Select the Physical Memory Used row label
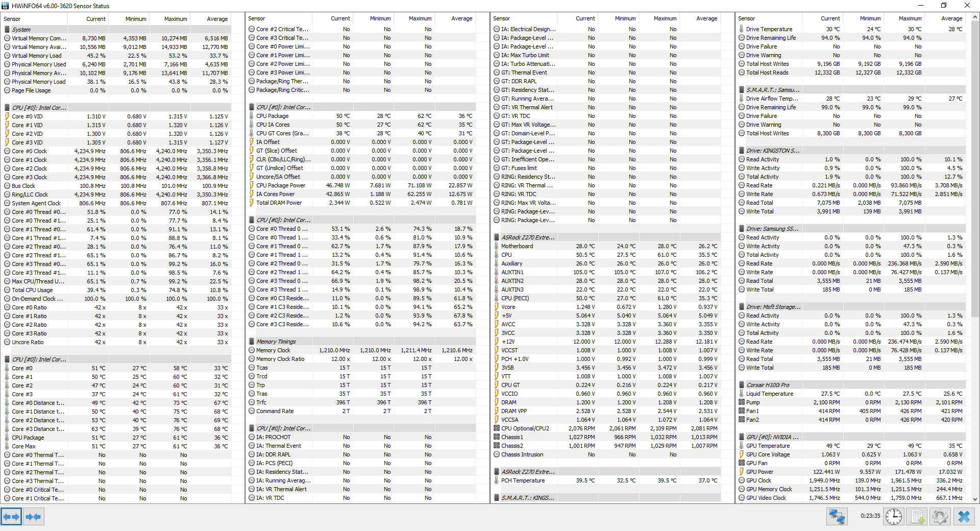Viewport: 980px width, 531px height. 39,64
